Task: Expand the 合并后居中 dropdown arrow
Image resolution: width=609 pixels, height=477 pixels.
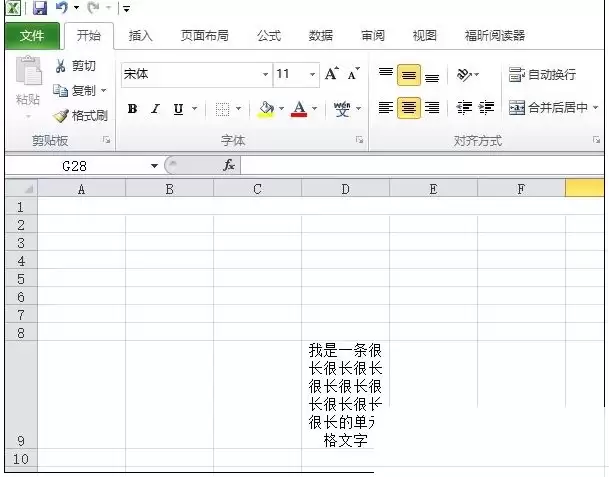Action: tap(595, 107)
